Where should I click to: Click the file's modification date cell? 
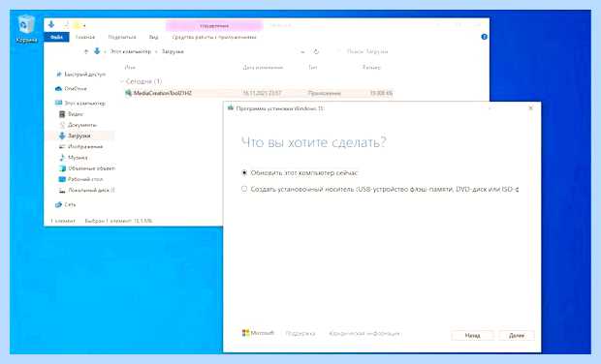coord(262,93)
